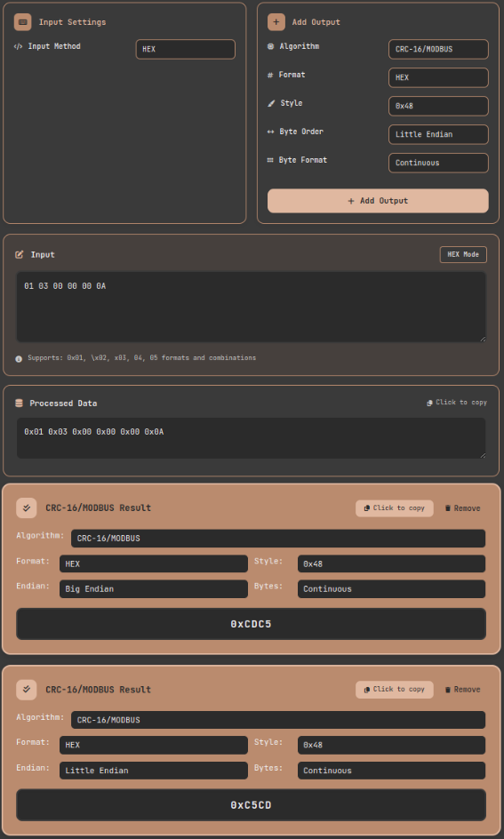Click the Input text area resize handle
This screenshot has width=504, height=839.
pyautogui.click(x=482, y=338)
